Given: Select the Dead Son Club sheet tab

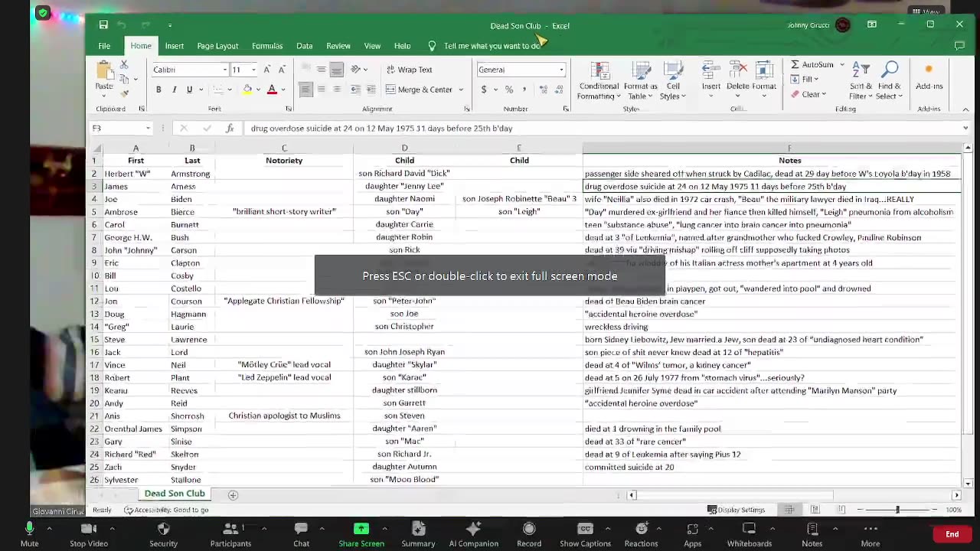Looking at the screenshot, I should click(x=175, y=494).
